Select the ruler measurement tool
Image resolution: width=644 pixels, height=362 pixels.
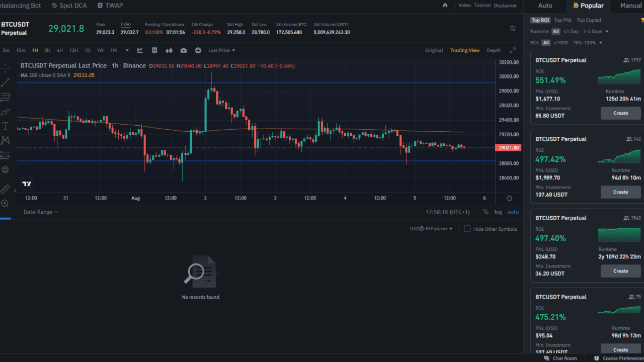(x=5, y=189)
